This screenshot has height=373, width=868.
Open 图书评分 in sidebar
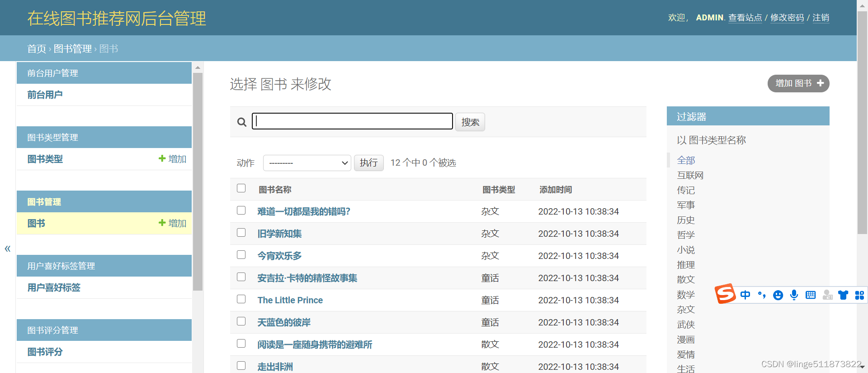[x=45, y=352]
